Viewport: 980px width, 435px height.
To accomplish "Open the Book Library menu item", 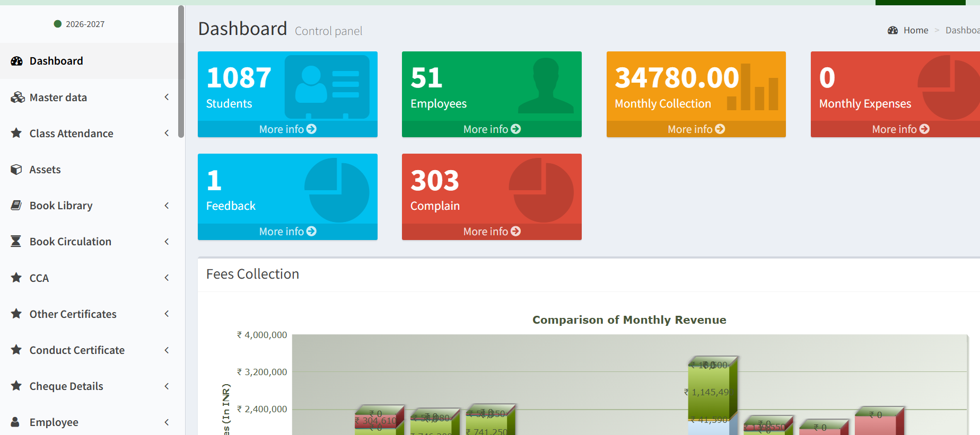I will pyautogui.click(x=89, y=206).
